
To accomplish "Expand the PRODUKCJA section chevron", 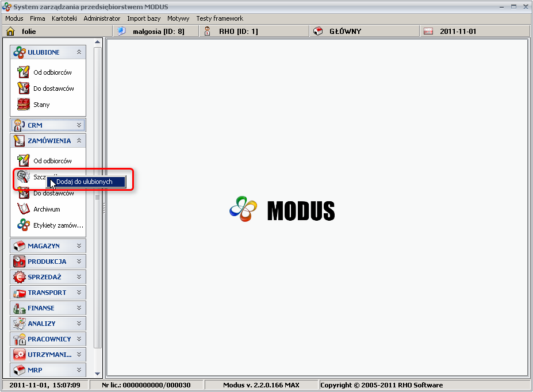I will 79,261.
